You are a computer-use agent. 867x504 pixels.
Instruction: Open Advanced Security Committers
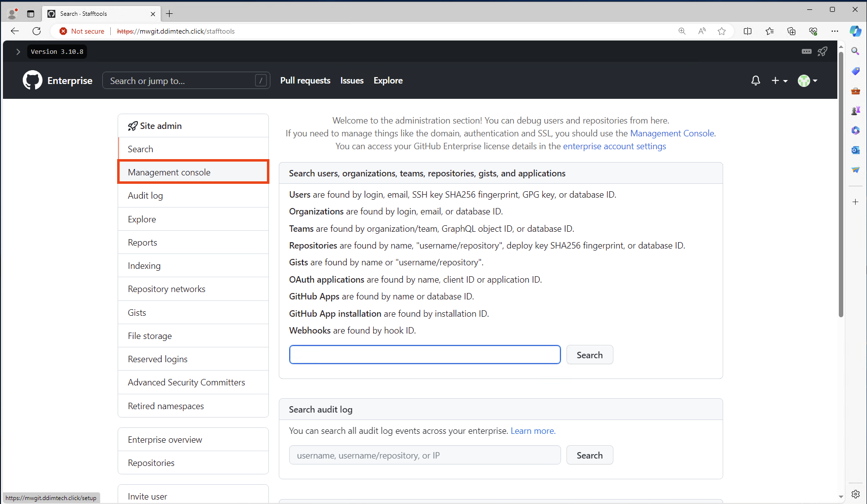coord(193,382)
